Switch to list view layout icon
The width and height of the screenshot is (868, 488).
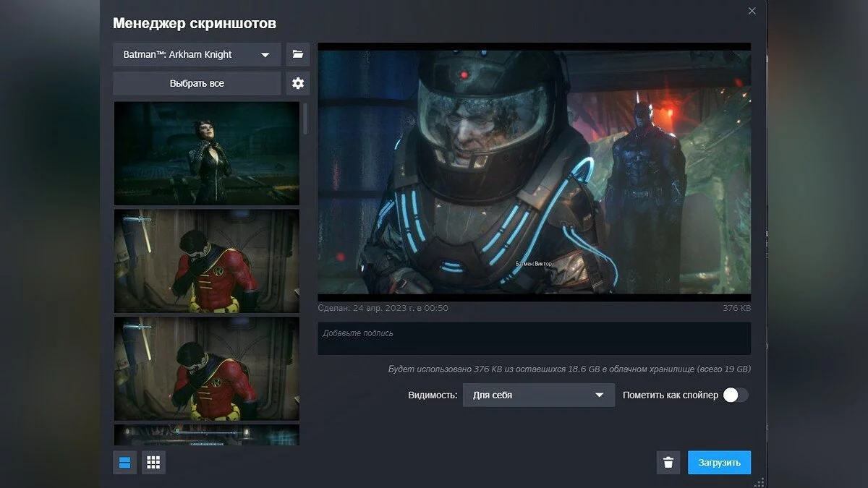pyautogui.click(x=124, y=463)
